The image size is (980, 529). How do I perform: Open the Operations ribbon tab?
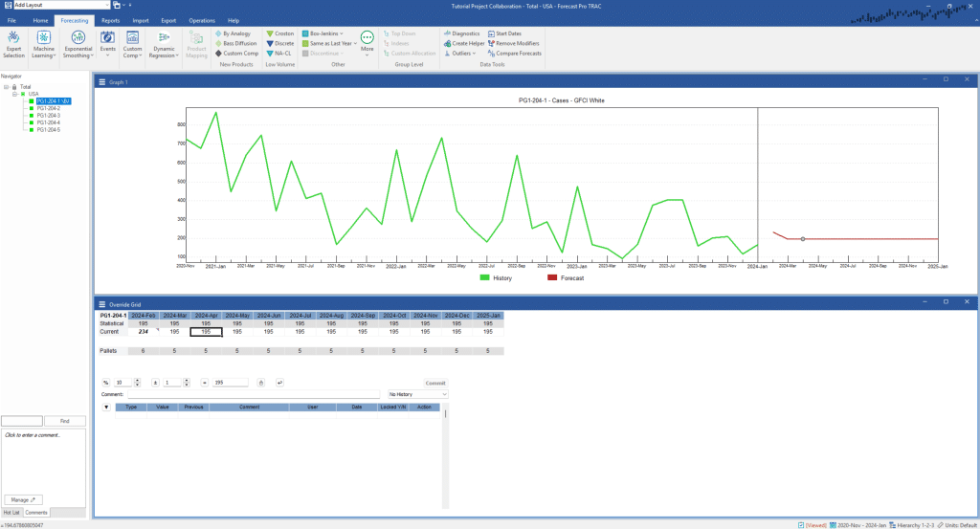point(201,20)
